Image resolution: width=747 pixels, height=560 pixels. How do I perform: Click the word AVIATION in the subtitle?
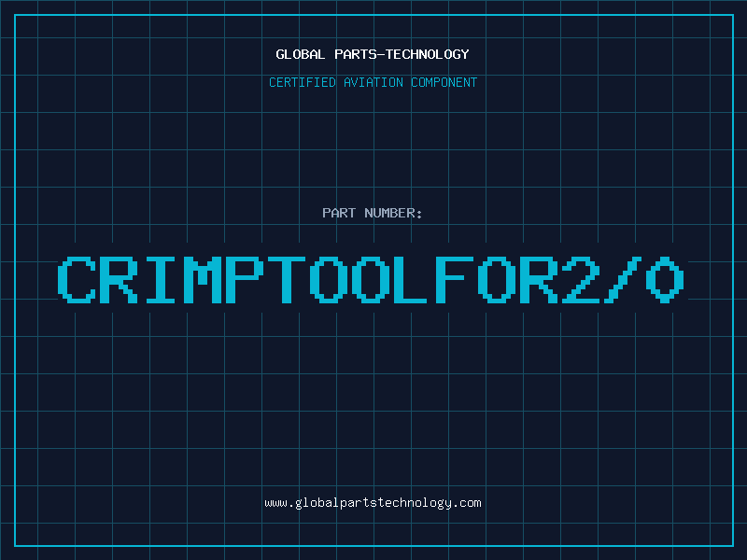[x=373, y=82]
